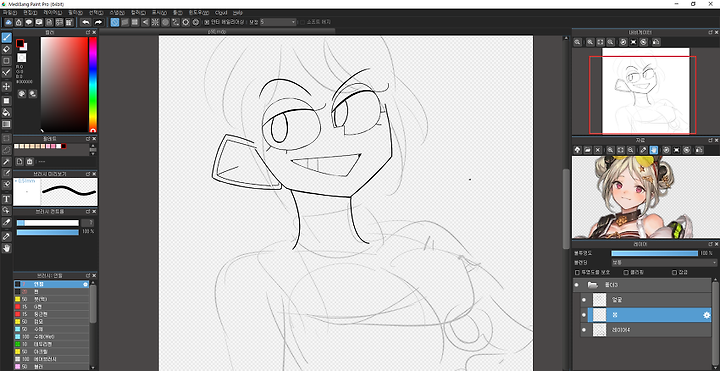720x371 pixels.
Task: Open the layer Blending mode dropdown
Action: 664,263
